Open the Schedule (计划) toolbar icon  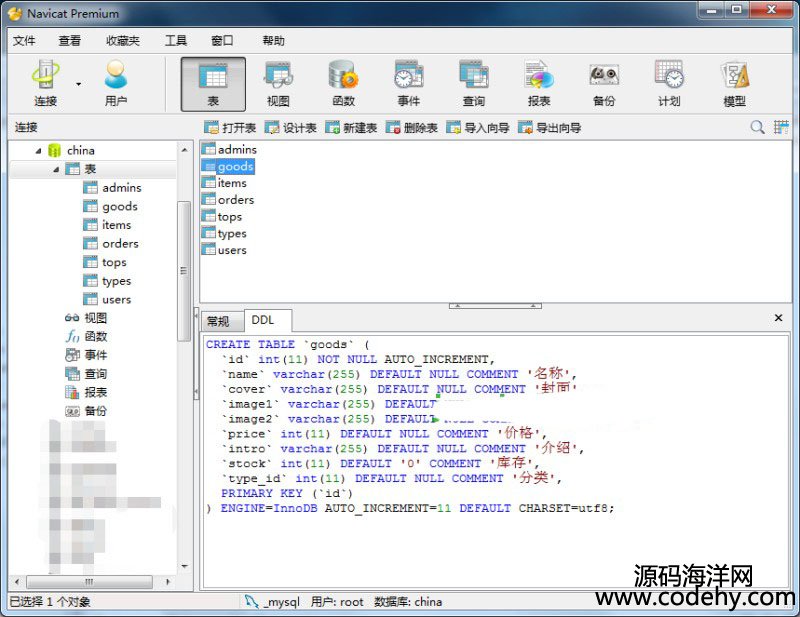click(x=669, y=82)
